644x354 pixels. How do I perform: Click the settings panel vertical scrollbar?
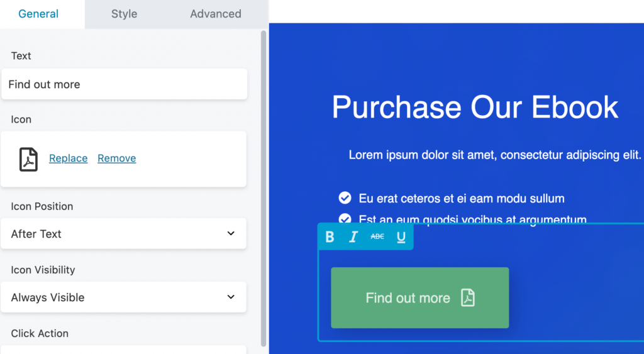point(264,189)
